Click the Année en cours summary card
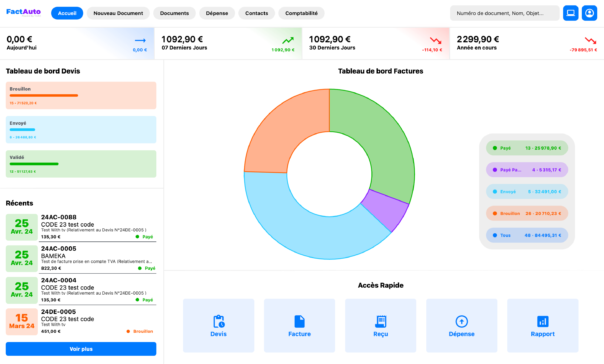The width and height of the screenshot is (604, 364). pyautogui.click(x=527, y=43)
